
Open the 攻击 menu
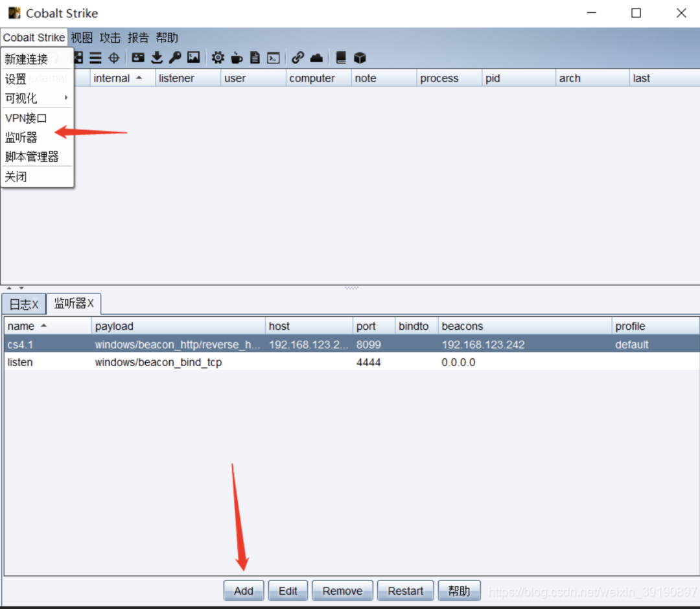pyautogui.click(x=110, y=38)
